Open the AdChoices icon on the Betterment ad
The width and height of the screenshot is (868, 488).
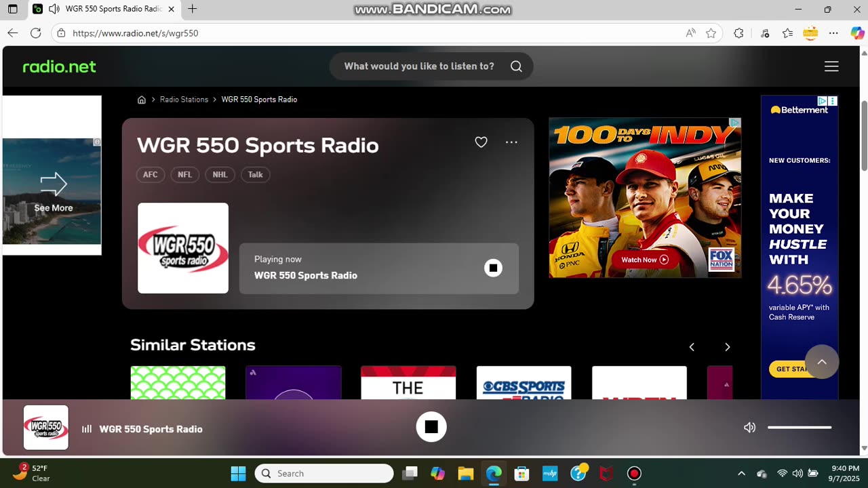pyautogui.click(x=822, y=101)
